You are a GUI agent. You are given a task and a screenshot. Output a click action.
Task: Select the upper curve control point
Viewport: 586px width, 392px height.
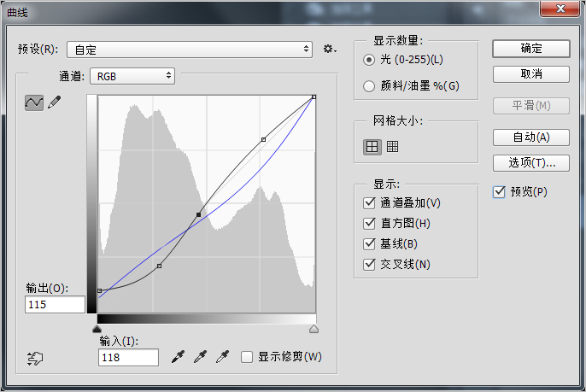(x=263, y=139)
